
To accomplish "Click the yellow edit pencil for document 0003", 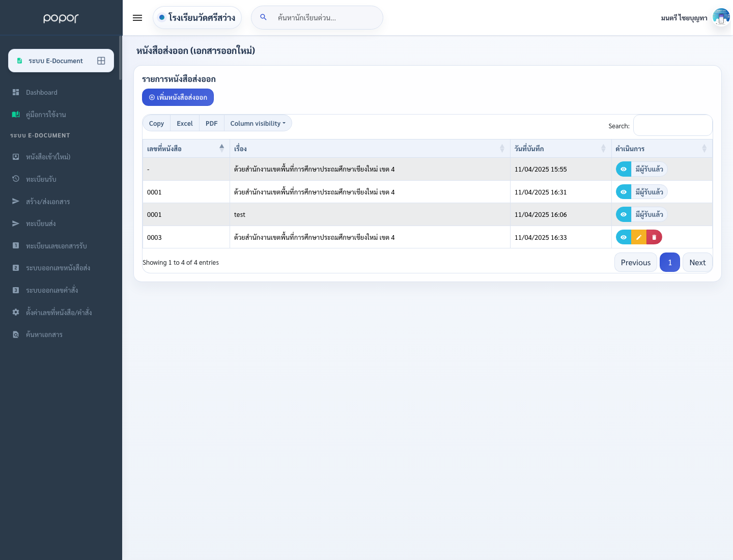I will click(x=639, y=237).
